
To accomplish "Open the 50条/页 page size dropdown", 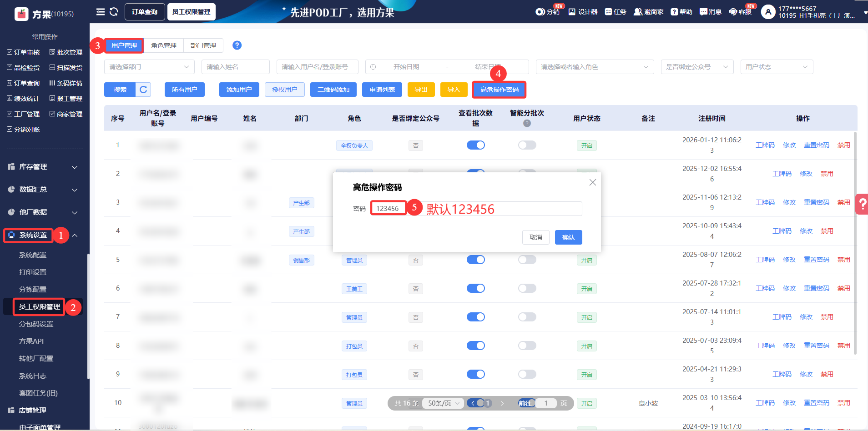I will click(444, 403).
